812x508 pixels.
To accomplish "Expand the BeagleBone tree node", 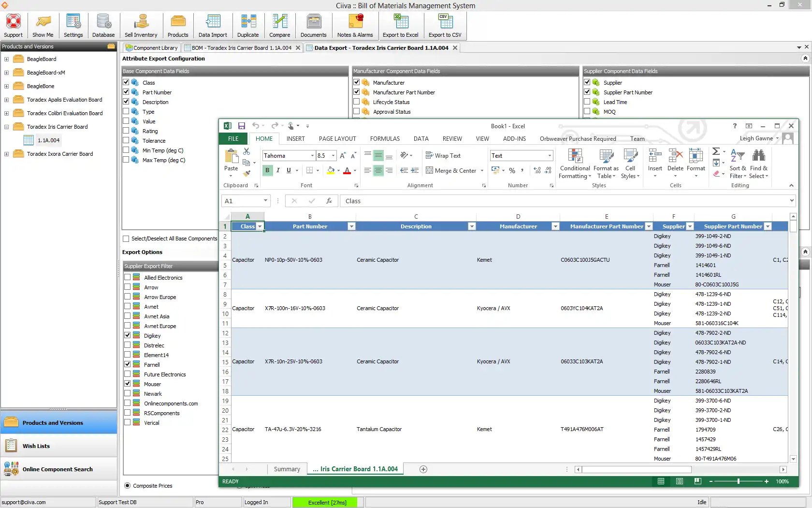I will tap(6, 86).
